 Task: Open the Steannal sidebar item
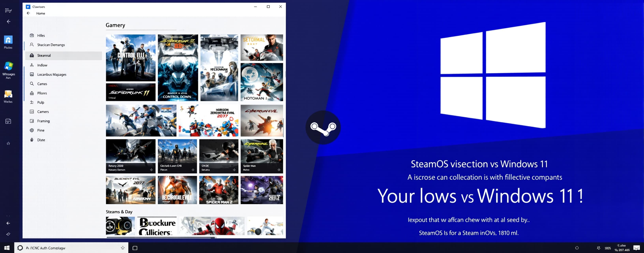64,56
